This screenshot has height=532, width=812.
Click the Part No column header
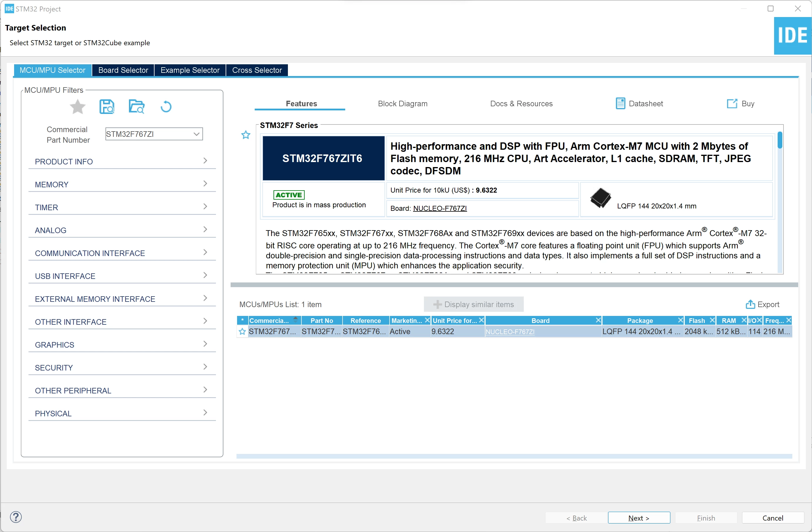click(321, 321)
